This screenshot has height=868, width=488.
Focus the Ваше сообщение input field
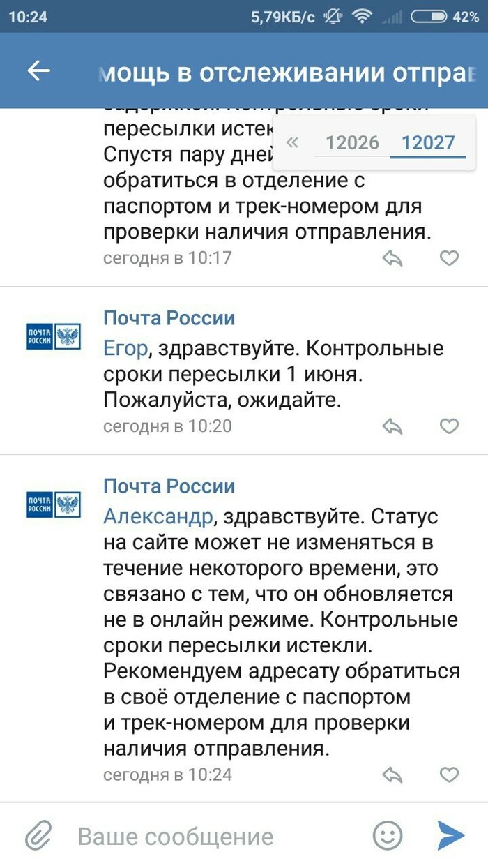tap(209, 836)
